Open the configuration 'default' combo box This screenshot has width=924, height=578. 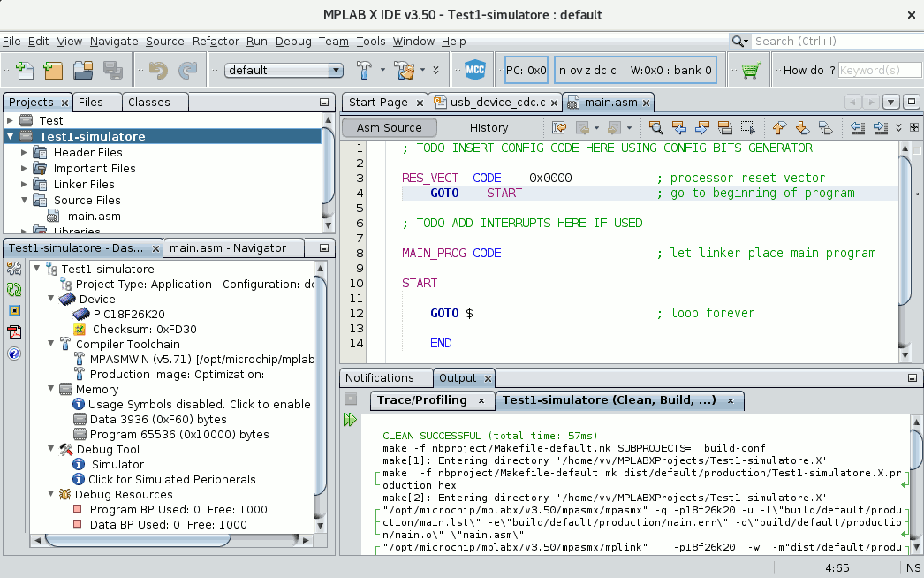[284, 70]
